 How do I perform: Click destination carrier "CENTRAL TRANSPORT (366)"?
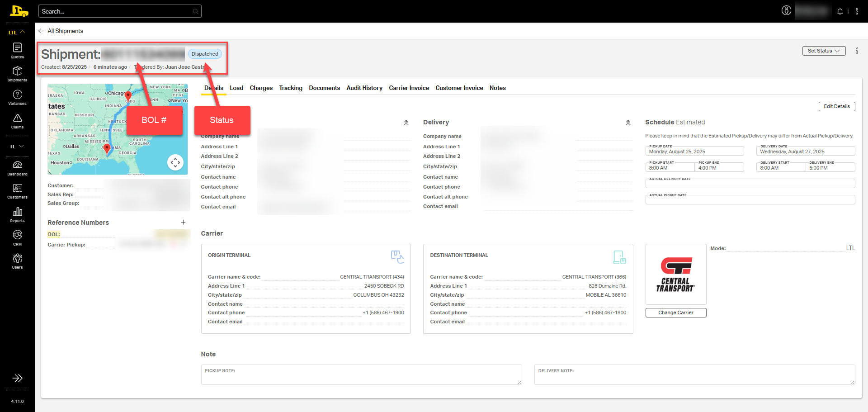(594, 277)
